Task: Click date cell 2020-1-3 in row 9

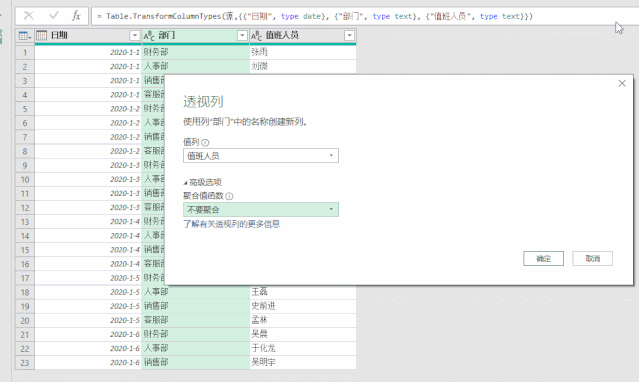Action: tap(88, 165)
